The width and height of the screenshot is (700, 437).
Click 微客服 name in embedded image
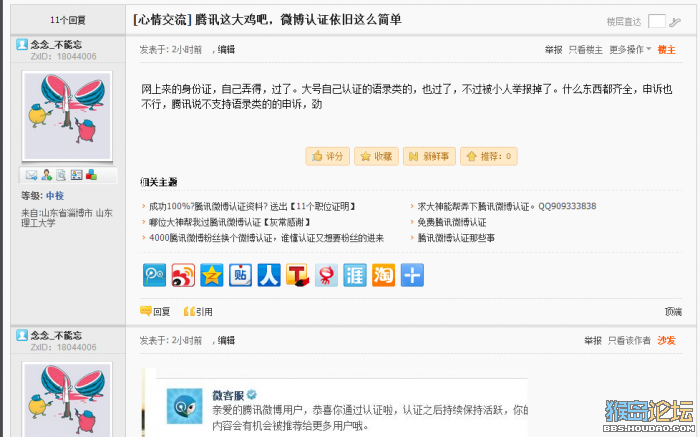[228, 395]
